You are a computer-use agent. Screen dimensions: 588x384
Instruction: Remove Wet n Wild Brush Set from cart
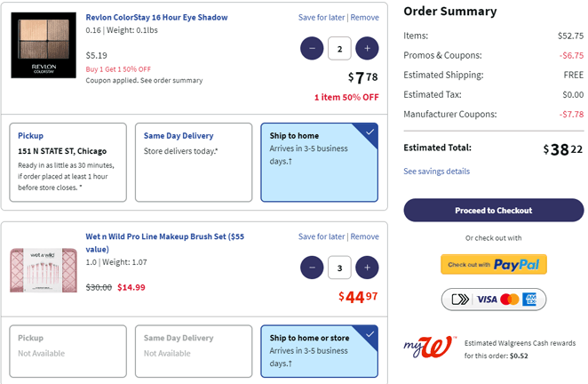click(364, 236)
